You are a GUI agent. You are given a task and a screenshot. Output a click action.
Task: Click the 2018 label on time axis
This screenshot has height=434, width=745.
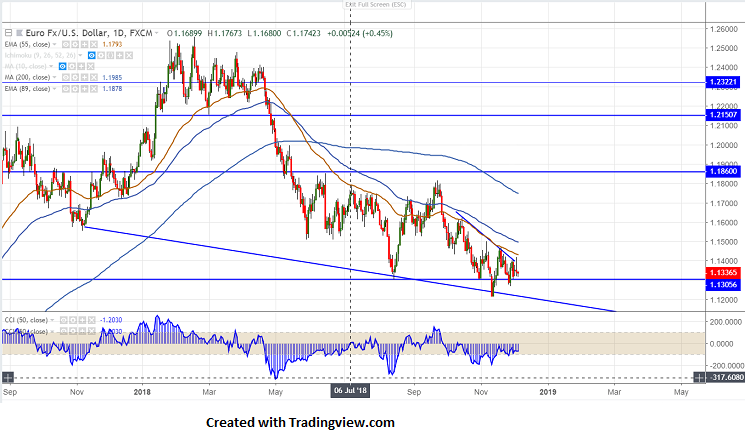[x=142, y=392]
